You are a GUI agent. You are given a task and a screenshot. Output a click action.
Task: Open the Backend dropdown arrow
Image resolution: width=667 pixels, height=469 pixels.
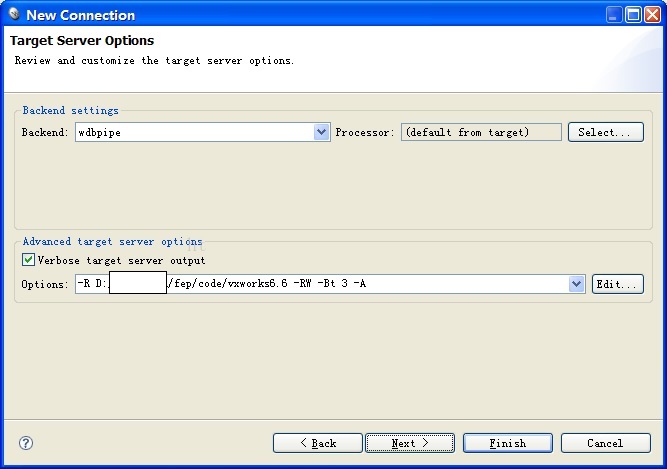[322, 132]
